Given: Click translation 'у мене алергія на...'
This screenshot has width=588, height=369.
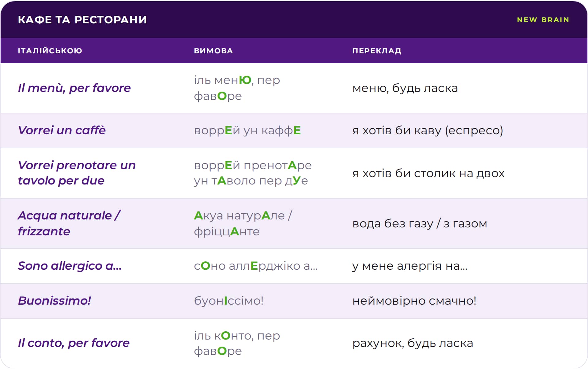Looking at the screenshot, I should pyautogui.click(x=410, y=266).
